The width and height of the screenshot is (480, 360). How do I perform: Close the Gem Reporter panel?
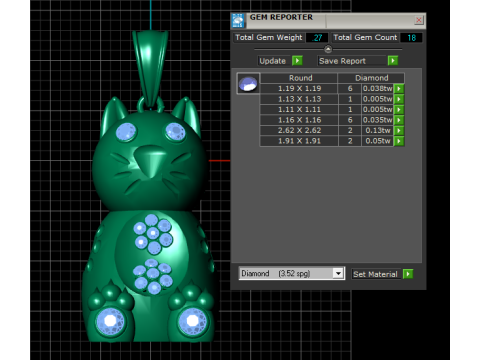pyautogui.click(x=419, y=20)
